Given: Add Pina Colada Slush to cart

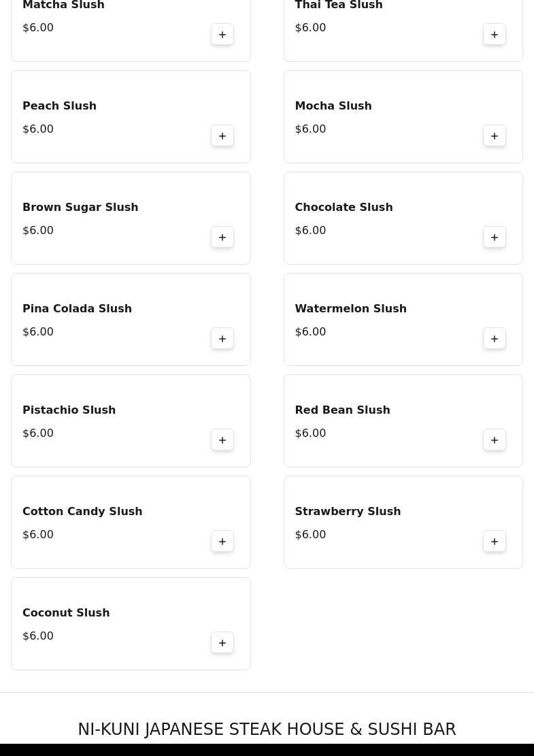Looking at the screenshot, I should click(222, 338).
